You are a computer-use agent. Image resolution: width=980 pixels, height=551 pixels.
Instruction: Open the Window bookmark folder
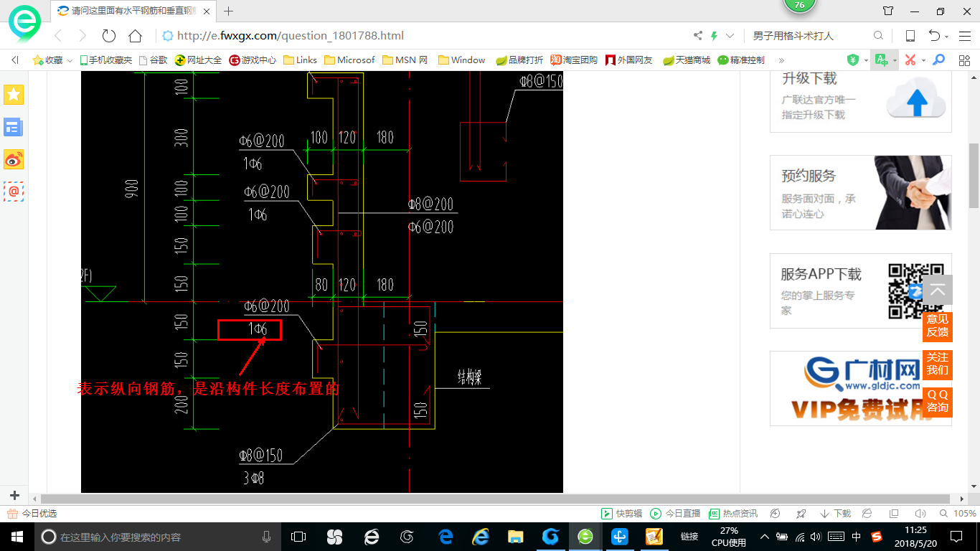(462, 60)
